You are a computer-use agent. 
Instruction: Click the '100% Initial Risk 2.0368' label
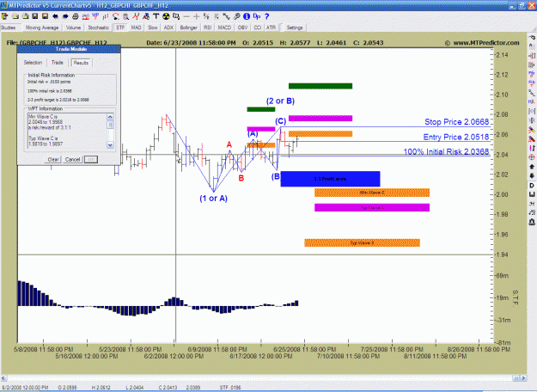pos(446,151)
